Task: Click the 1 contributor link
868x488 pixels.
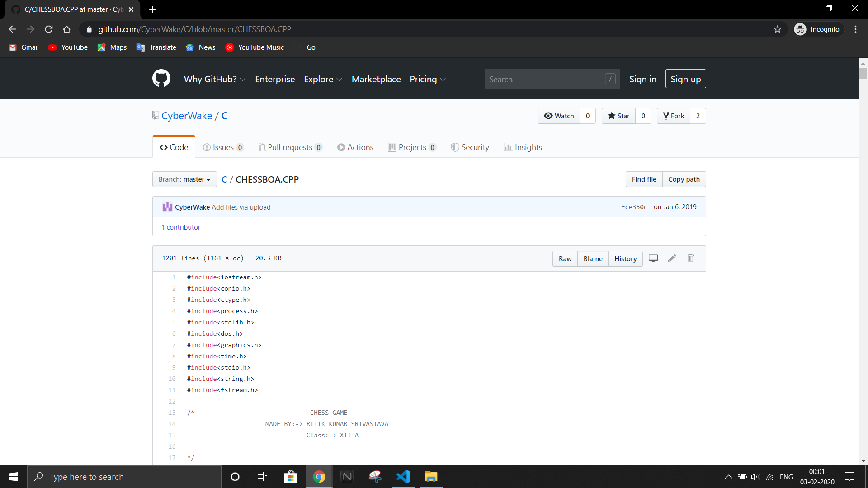Action: (x=181, y=227)
